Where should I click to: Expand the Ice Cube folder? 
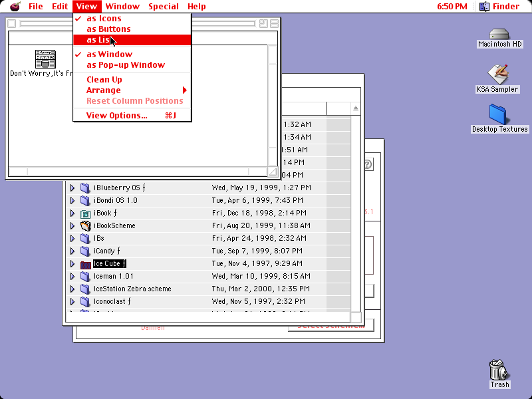click(x=72, y=263)
